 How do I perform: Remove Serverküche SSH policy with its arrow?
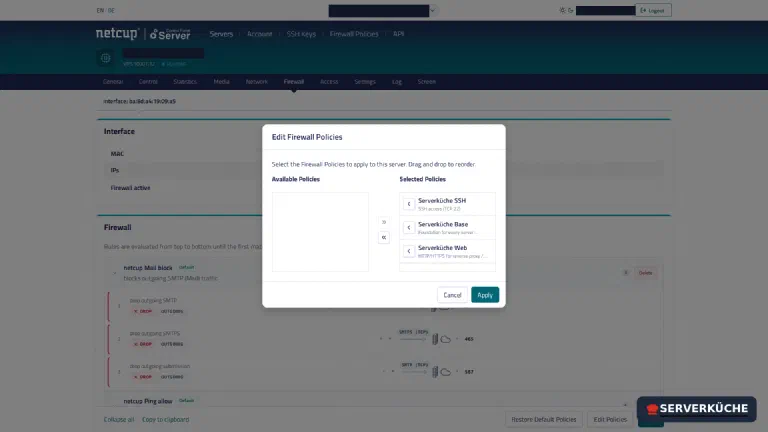pyautogui.click(x=409, y=204)
